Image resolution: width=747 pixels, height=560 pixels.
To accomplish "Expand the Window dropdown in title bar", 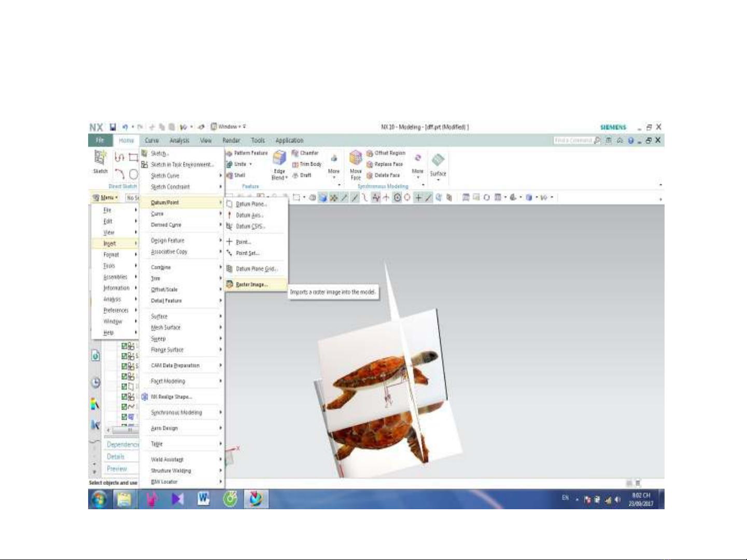I will coord(228,127).
